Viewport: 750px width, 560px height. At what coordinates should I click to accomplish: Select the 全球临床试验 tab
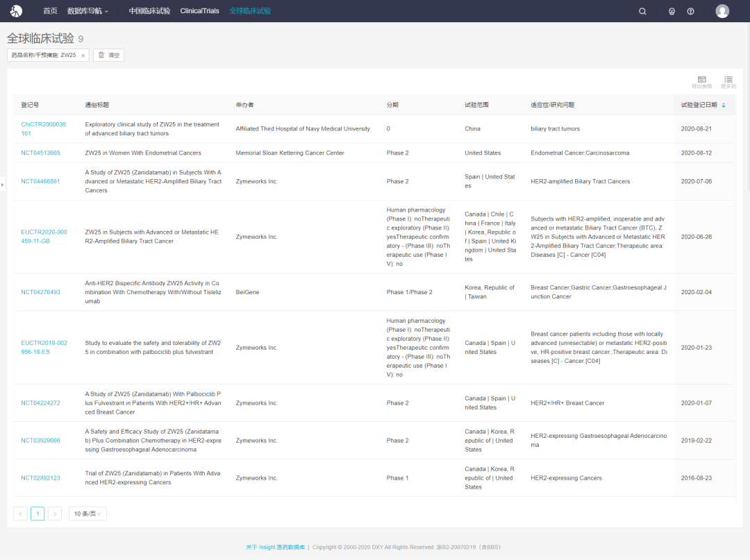(250, 11)
